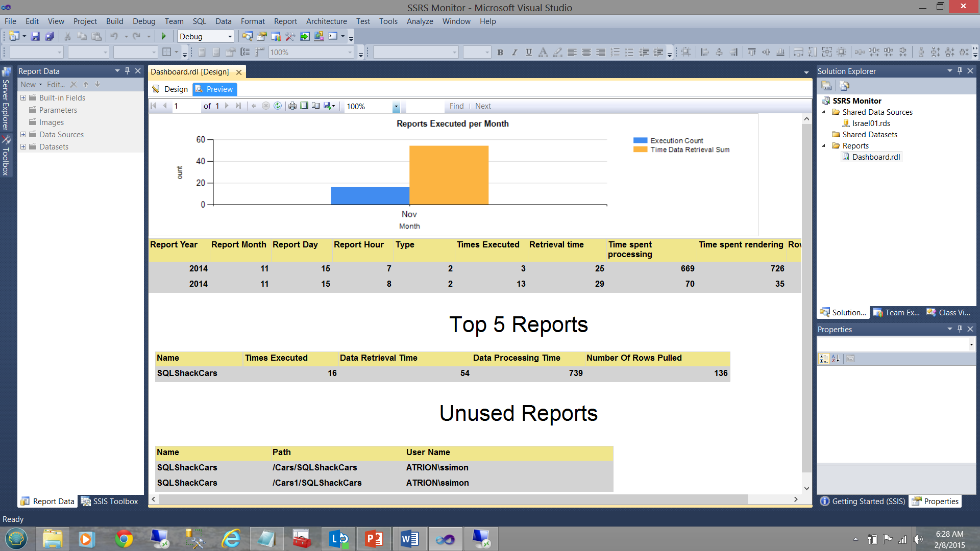Click the Save All toolbar icon
Image resolution: width=980 pixels, height=551 pixels.
pos(50,36)
